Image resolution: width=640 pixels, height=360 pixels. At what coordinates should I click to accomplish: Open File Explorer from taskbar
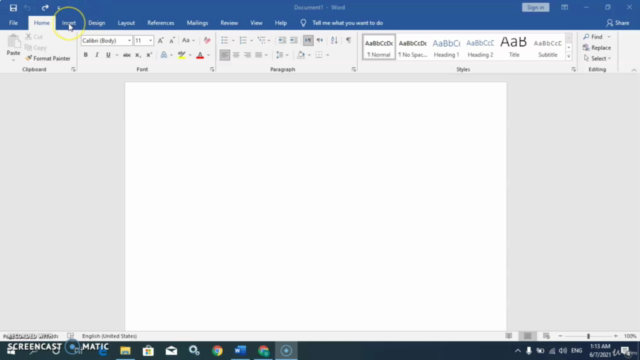(125, 351)
